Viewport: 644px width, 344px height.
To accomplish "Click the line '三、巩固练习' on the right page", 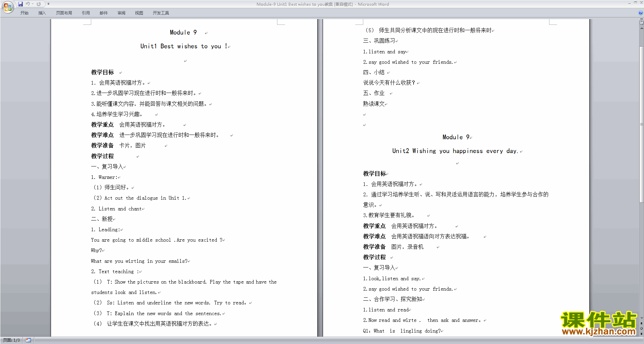I will click(x=379, y=41).
